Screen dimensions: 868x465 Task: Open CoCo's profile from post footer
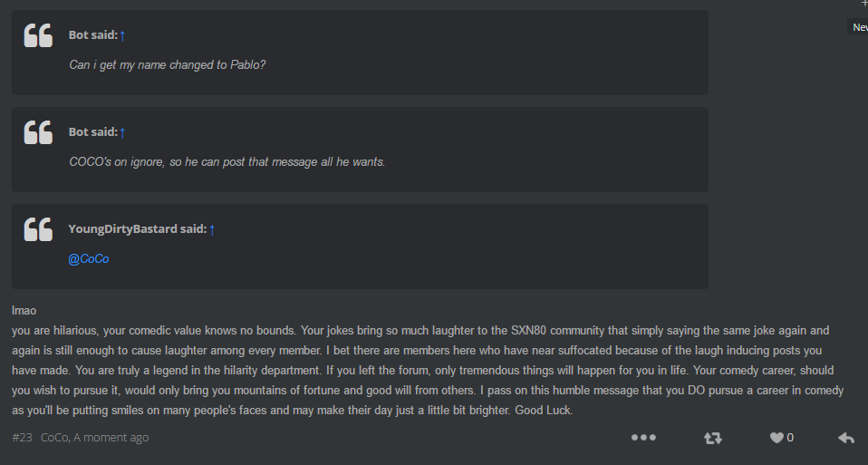[x=54, y=437]
